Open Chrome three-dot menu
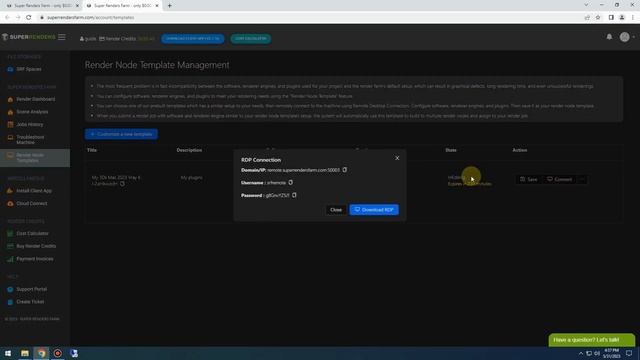The height and width of the screenshot is (360, 640). click(633, 18)
